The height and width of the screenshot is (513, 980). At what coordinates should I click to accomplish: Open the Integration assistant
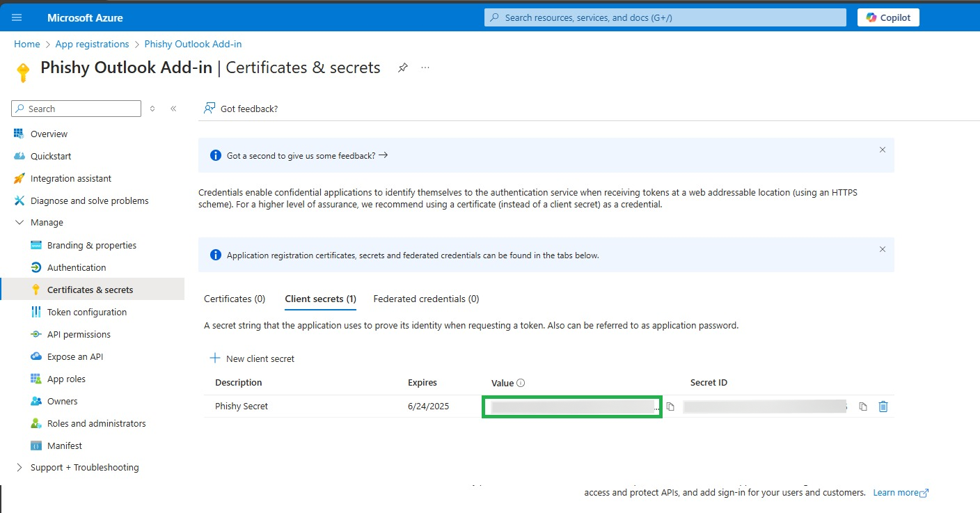click(71, 178)
